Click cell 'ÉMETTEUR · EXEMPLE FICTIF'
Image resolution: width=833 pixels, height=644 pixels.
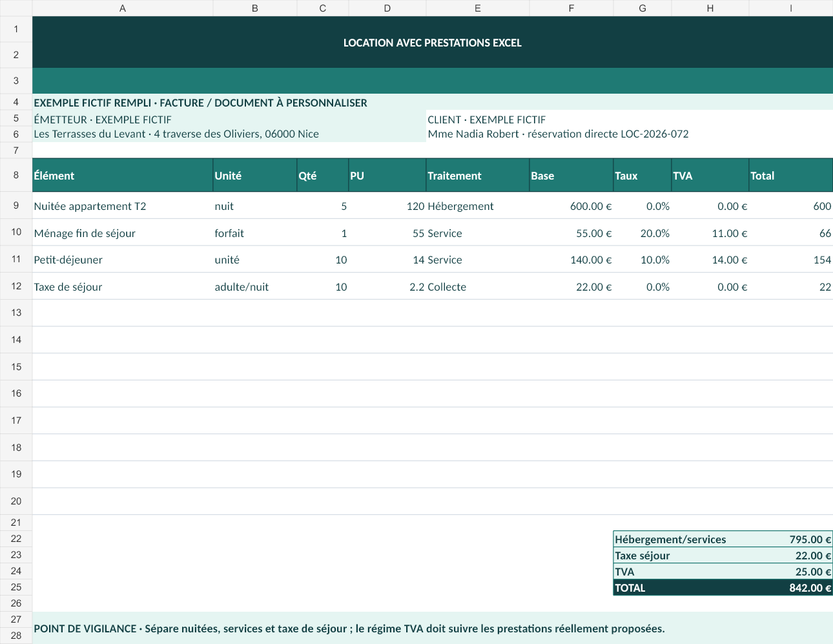pos(229,119)
